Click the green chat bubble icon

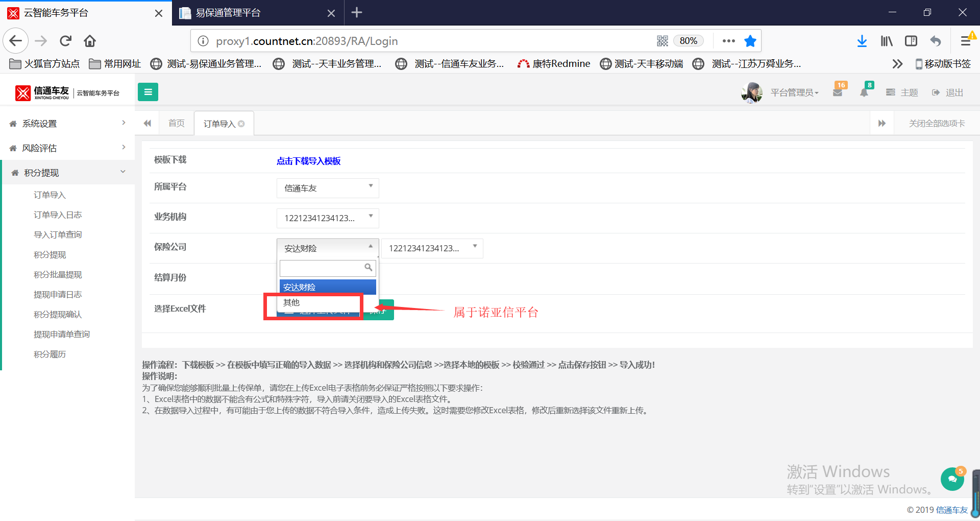click(x=952, y=479)
